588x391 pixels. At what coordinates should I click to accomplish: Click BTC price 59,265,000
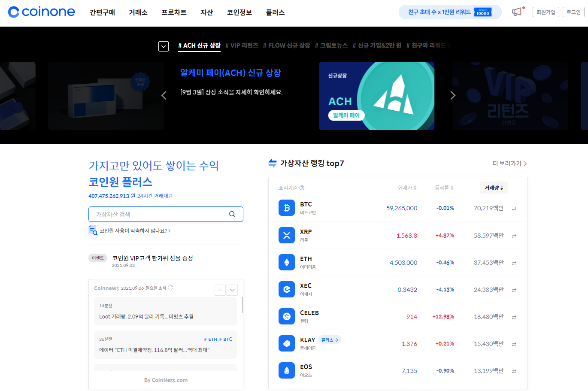(402, 208)
